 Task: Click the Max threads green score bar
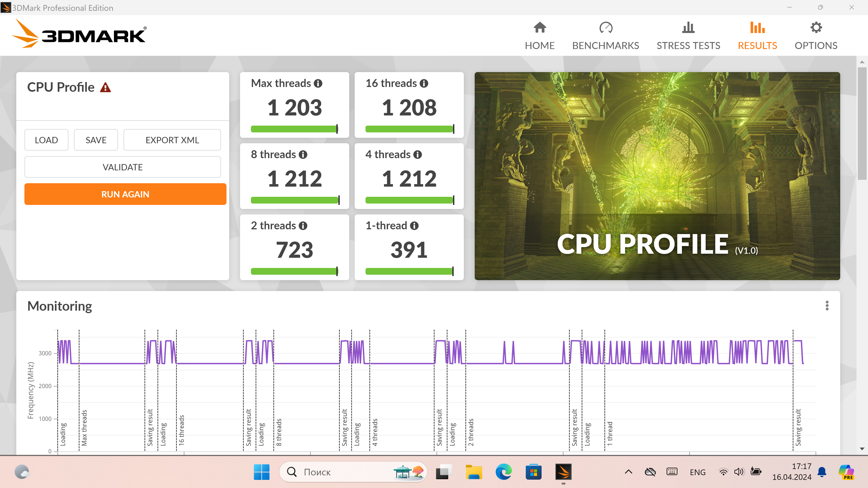point(294,129)
